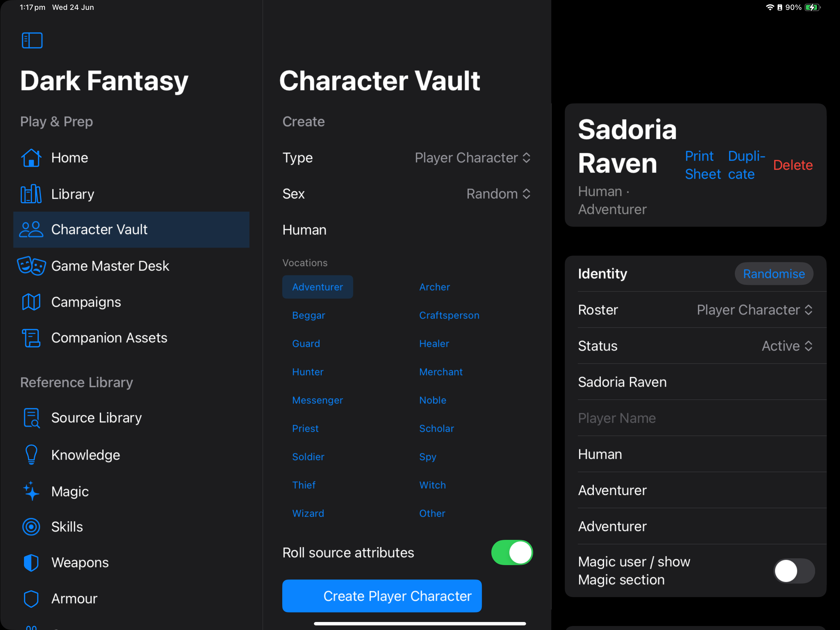This screenshot has height=630, width=840.
Task: Click the Weapons half-shield icon
Action: pos(31,562)
